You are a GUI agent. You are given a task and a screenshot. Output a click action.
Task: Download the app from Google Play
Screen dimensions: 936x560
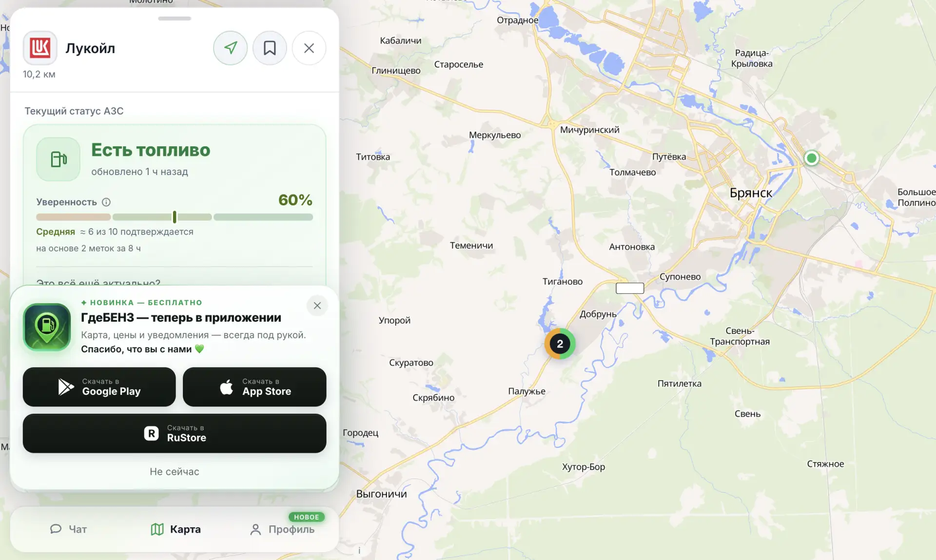point(99,387)
